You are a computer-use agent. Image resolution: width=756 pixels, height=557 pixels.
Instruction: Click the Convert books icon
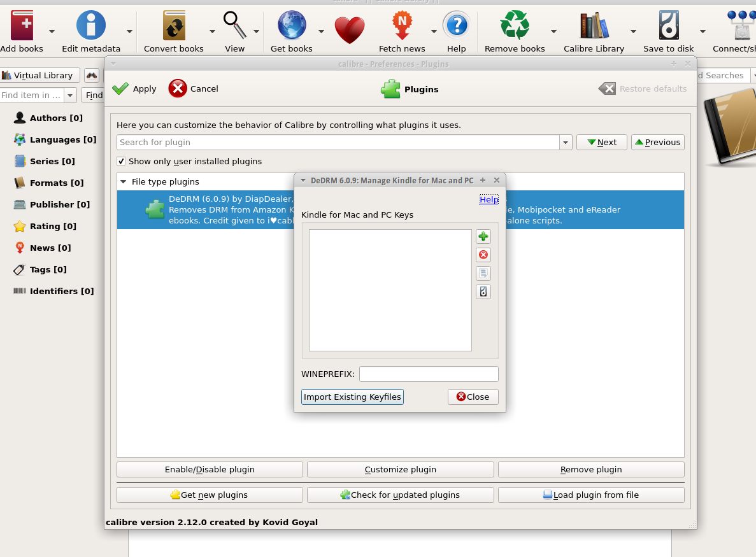click(174, 25)
